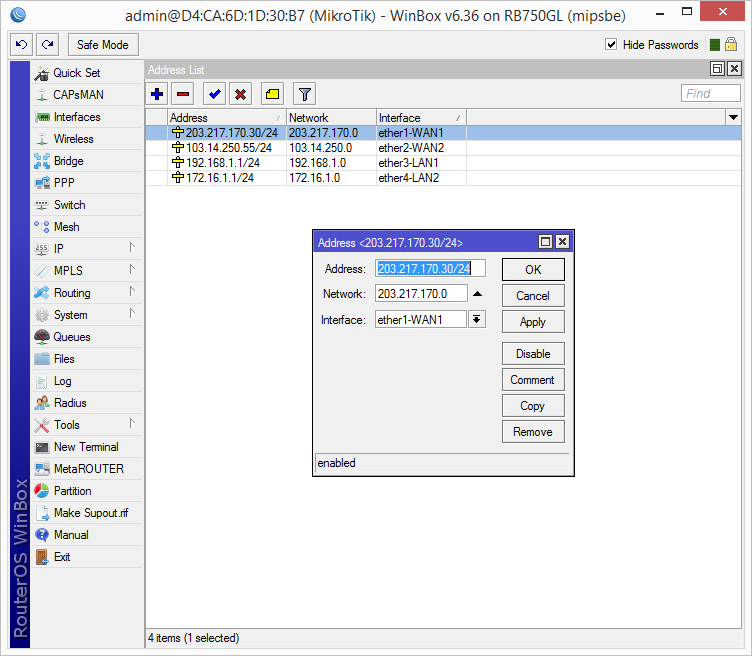
Task: Toggle Safe Mode button
Action: tap(103, 45)
